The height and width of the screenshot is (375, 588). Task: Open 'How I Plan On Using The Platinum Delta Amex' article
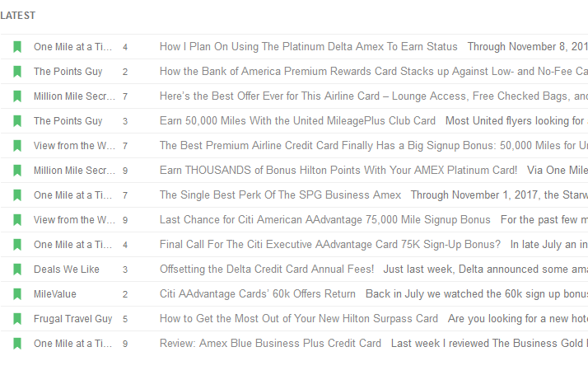308,46
